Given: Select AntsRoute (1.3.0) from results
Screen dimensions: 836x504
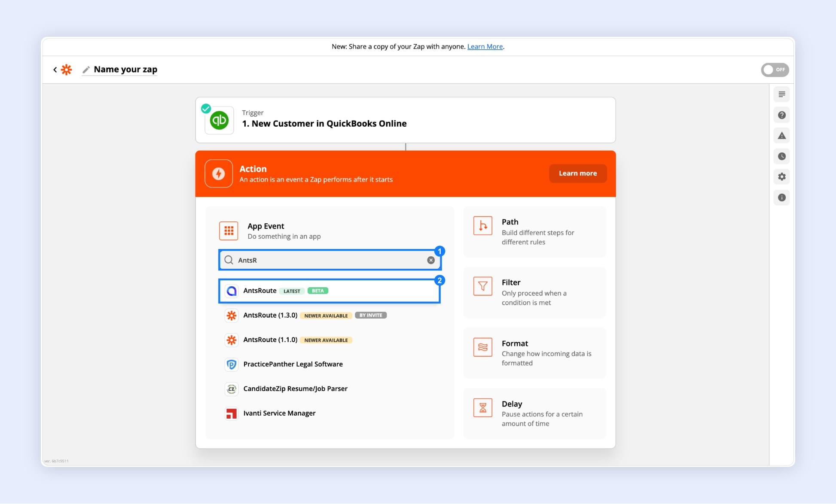Looking at the screenshot, I should (x=271, y=316).
